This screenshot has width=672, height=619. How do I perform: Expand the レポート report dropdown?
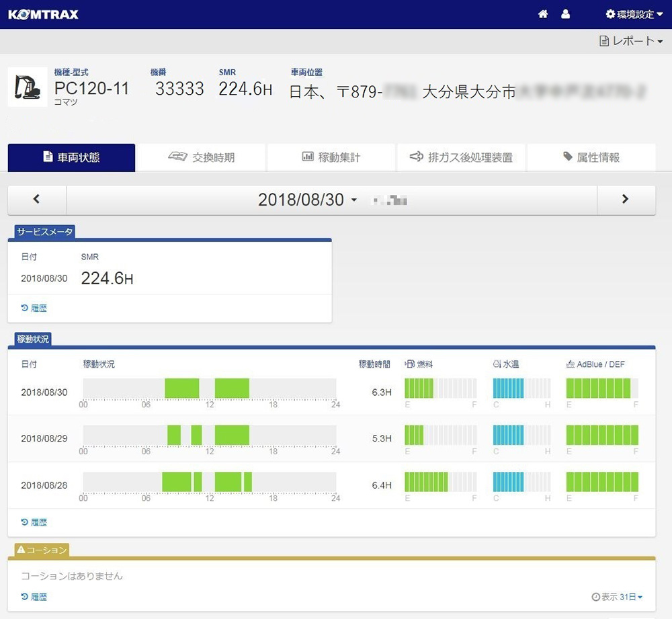coord(631,41)
